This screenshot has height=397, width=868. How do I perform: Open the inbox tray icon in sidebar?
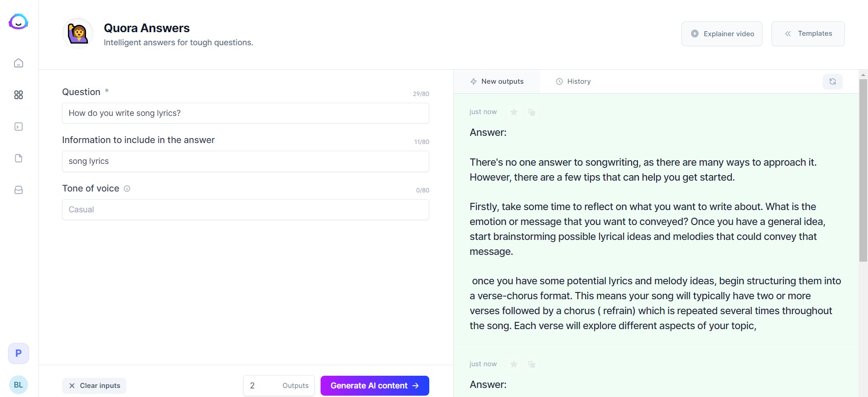(x=19, y=190)
